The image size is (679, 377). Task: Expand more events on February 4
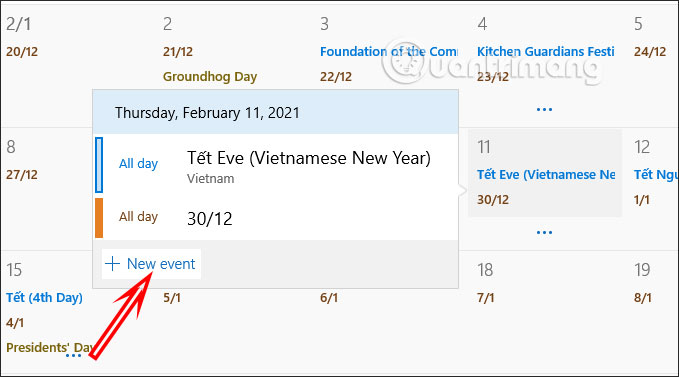pos(544,109)
